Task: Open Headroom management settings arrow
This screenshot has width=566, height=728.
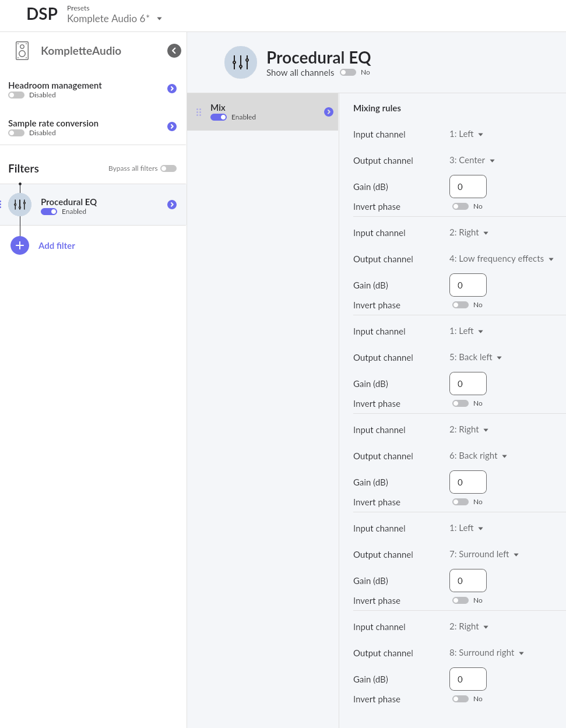Action: pos(172,89)
